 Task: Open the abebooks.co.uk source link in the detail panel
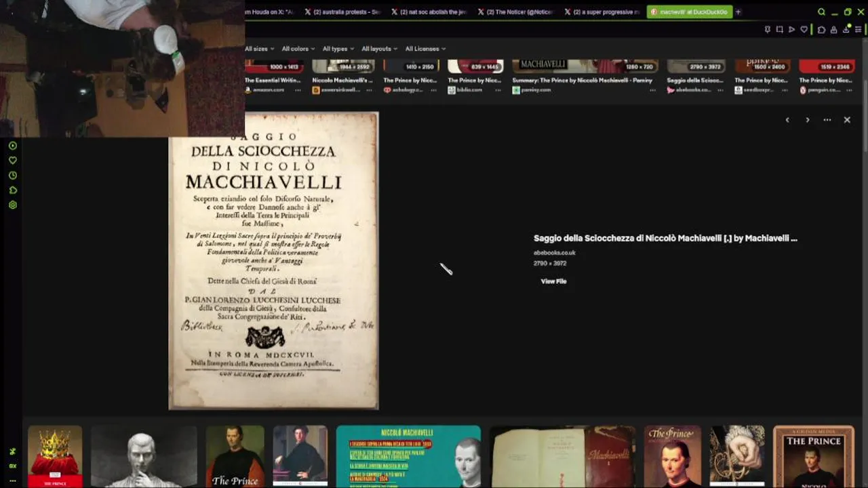pyautogui.click(x=554, y=253)
